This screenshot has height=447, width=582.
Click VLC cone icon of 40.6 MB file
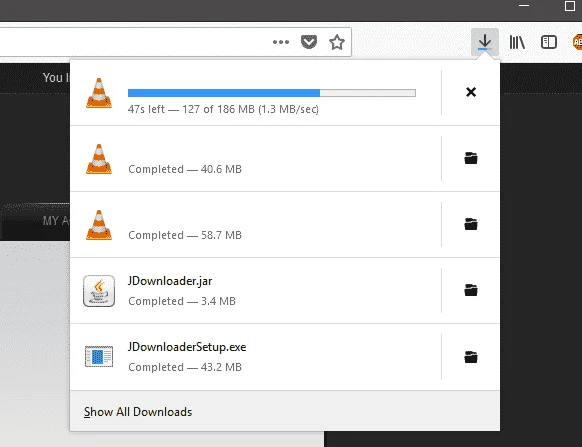click(x=99, y=159)
